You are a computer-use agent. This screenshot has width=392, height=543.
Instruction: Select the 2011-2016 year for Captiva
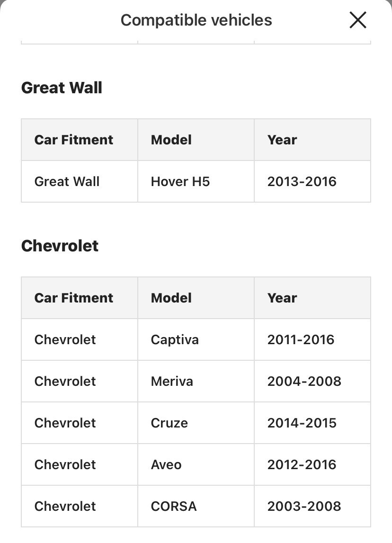pyautogui.click(x=301, y=340)
